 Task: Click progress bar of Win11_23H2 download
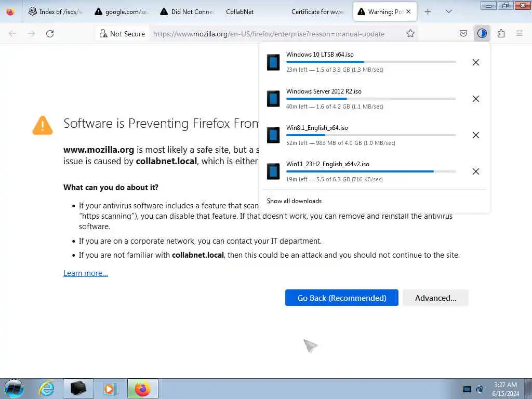coord(371,171)
